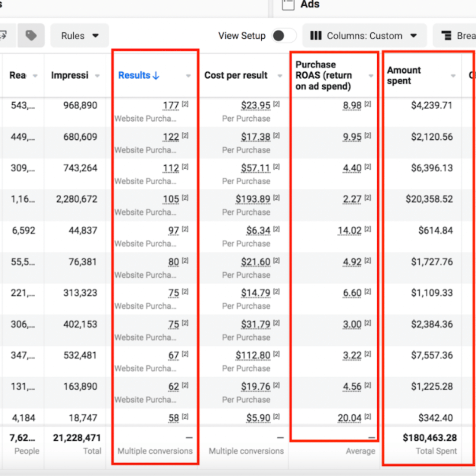This screenshot has height=476, width=476.
Task: Expand the Purchase ROAS column caret
Action: coord(371,76)
